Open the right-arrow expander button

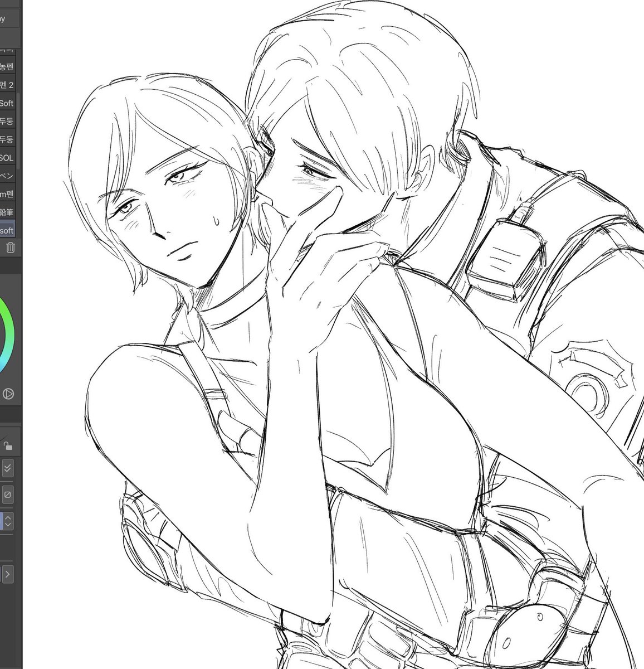(x=8, y=573)
